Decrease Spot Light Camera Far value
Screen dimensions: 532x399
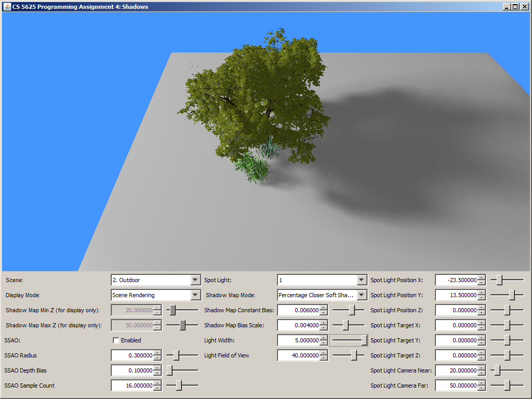coord(482,389)
